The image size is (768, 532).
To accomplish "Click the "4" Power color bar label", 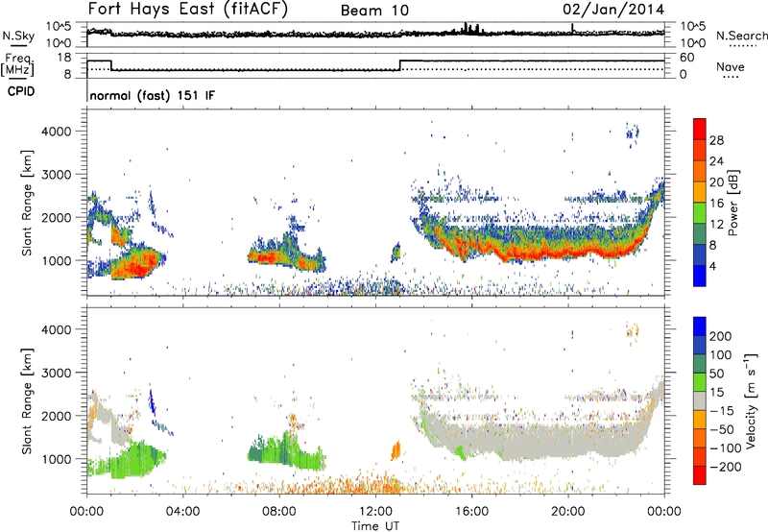I will click(x=713, y=266).
